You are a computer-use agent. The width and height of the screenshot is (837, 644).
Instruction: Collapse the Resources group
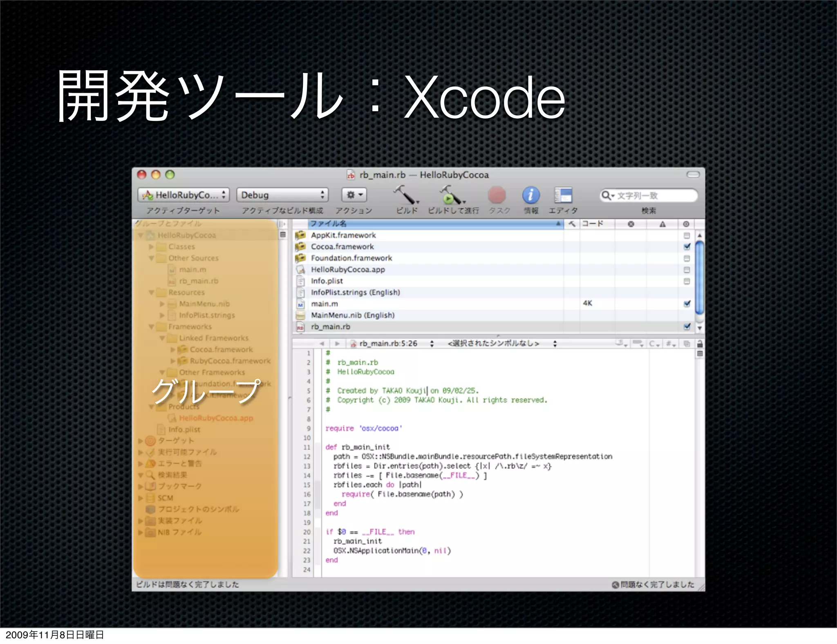tap(151, 293)
